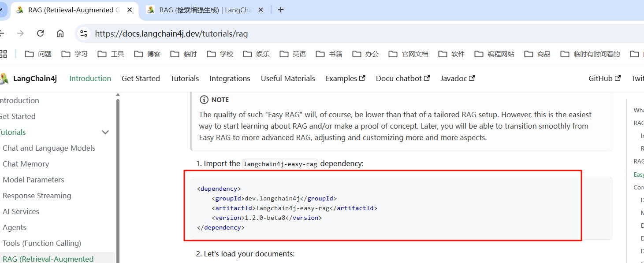This screenshot has height=263, width=644.
Task: Click the LangChain4j parrot logo
Action: (x=4, y=78)
